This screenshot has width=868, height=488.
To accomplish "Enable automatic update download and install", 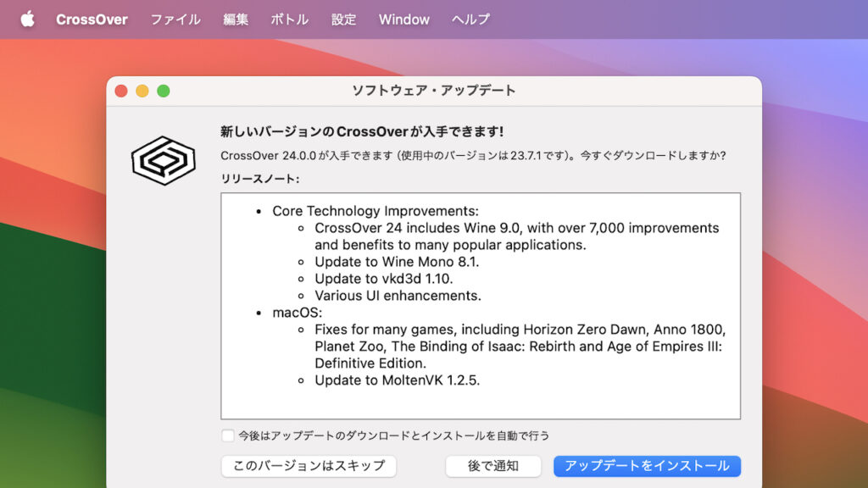I will (227, 436).
